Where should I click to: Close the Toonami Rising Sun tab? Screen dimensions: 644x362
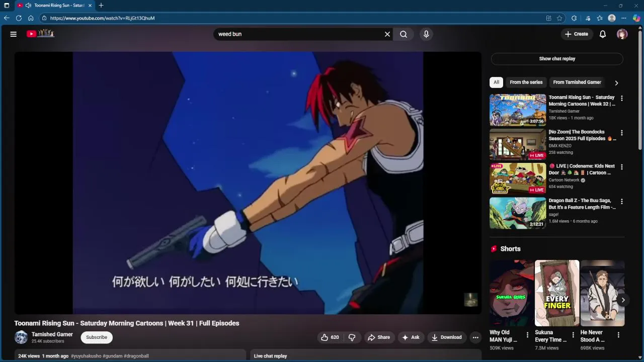click(x=90, y=6)
